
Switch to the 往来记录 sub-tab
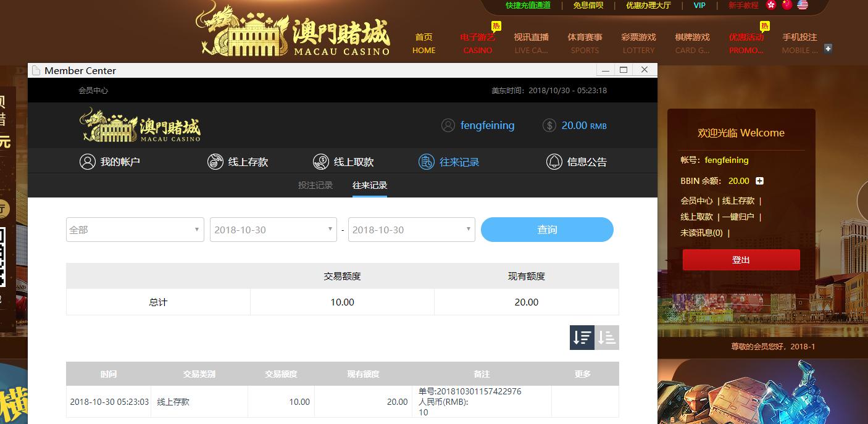tap(370, 185)
